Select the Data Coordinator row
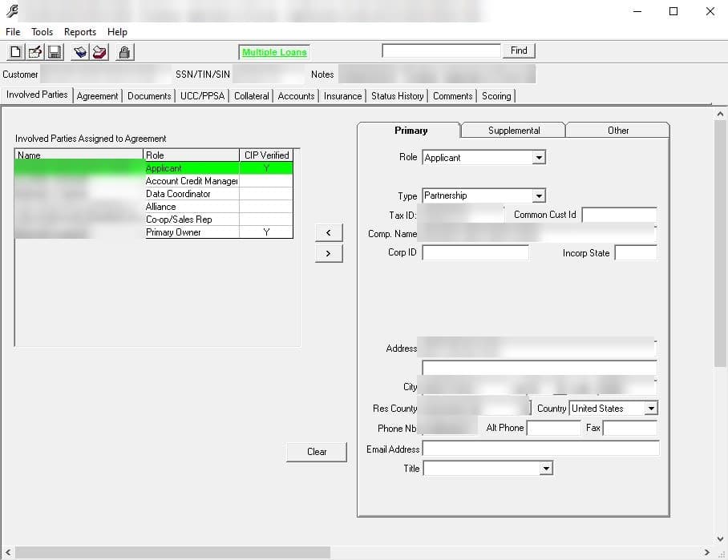 154,193
